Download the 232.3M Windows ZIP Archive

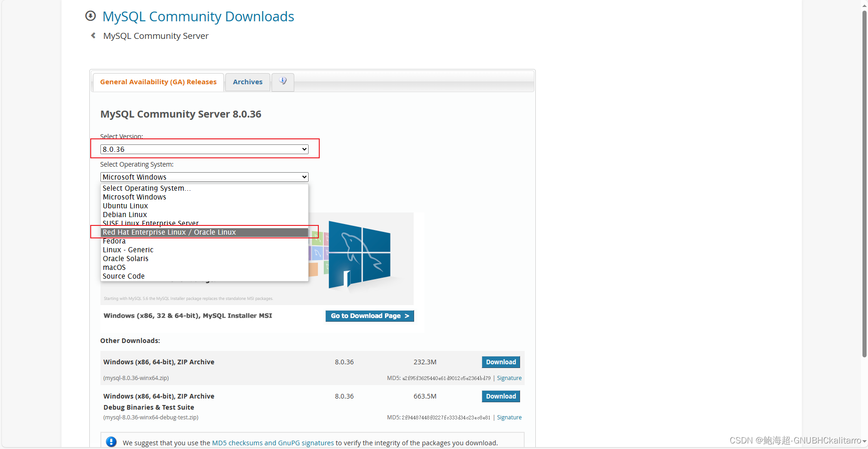501,362
